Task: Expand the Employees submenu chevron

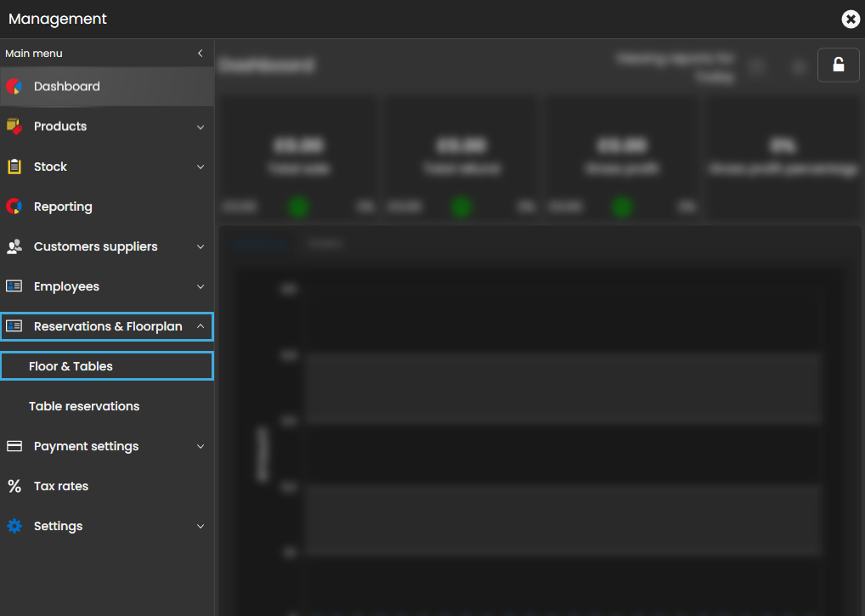Action: click(x=201, y=287)
